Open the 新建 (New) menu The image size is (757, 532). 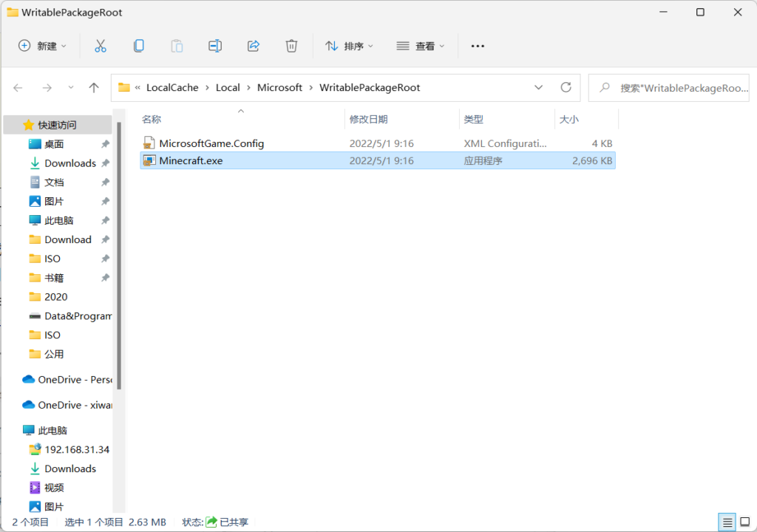click(x=42, y=46)
